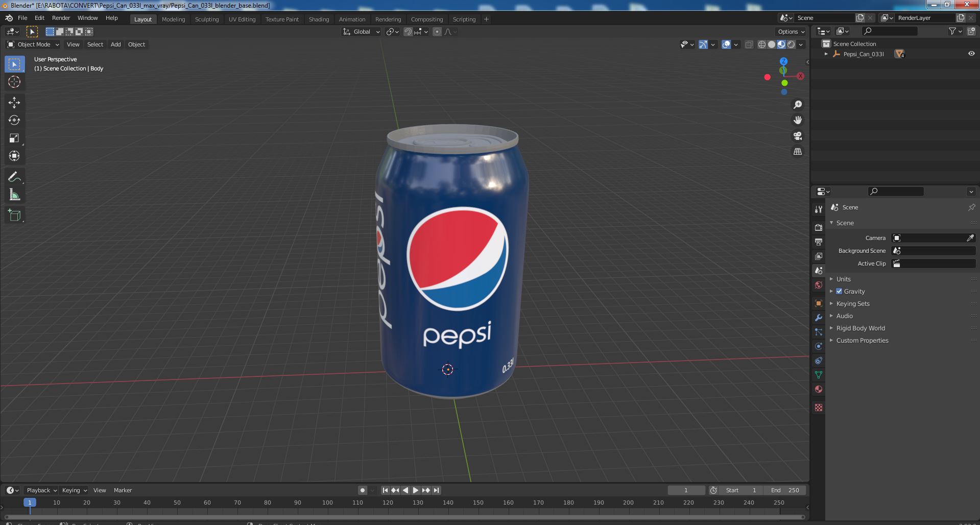Add a new workspace with plus
The image size is (980, 525).
tap(486, 19)
